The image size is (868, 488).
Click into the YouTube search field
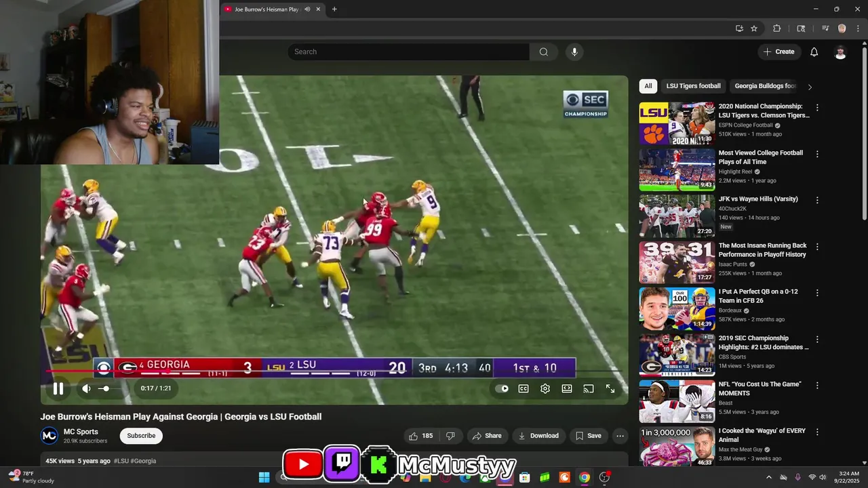pyautogui.click(x=408, y=52)
